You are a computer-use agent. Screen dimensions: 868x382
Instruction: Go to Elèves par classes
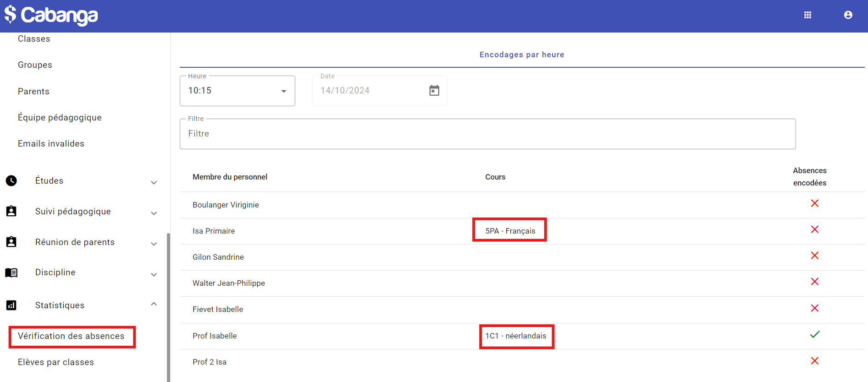[x=56, y=362]
